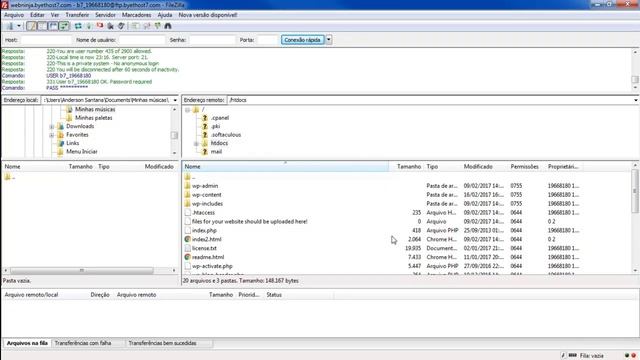Click Nova versão disponível menu item
Image resolution: width=640 pixels, height=360 pixels.
(x=208, y=15)
